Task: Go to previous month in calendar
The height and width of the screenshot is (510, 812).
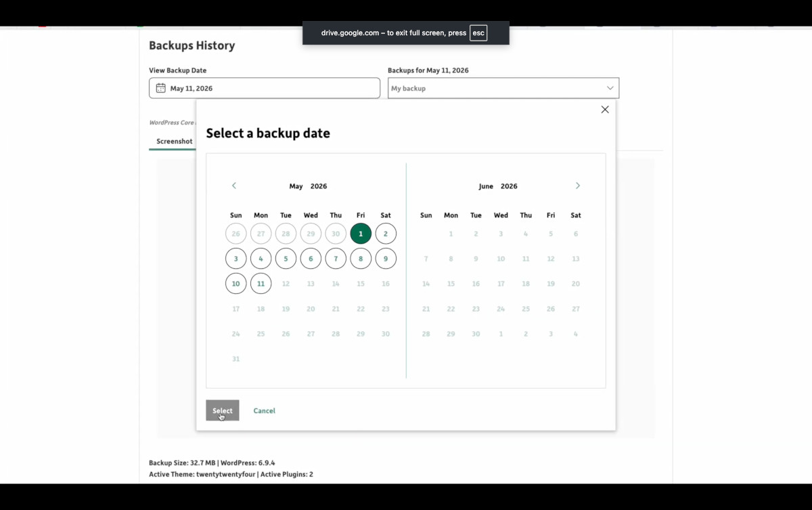Action: pyautogui.click(x=234, y=186)
